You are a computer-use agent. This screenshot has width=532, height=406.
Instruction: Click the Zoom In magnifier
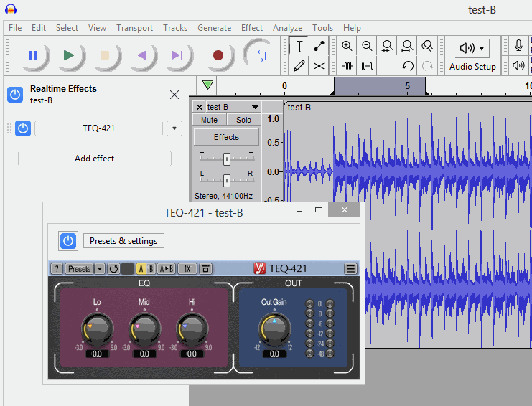click(347, 46)
